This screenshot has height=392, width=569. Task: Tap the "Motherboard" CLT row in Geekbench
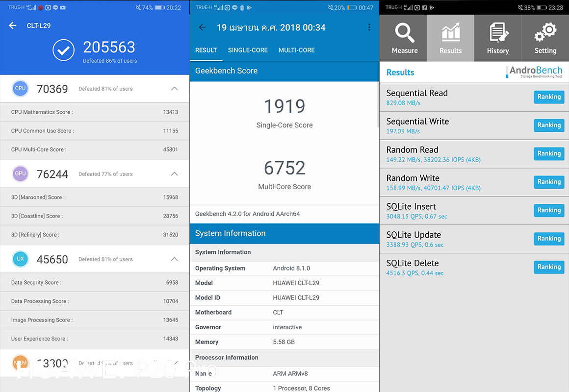pyautogui.click(x=284, y=312)
